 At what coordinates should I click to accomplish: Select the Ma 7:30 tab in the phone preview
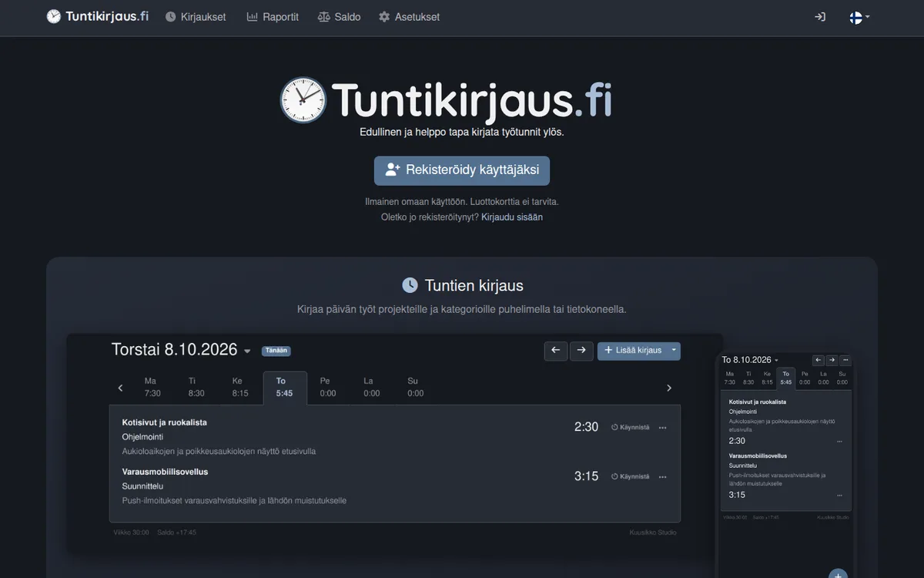click(730, 378)
